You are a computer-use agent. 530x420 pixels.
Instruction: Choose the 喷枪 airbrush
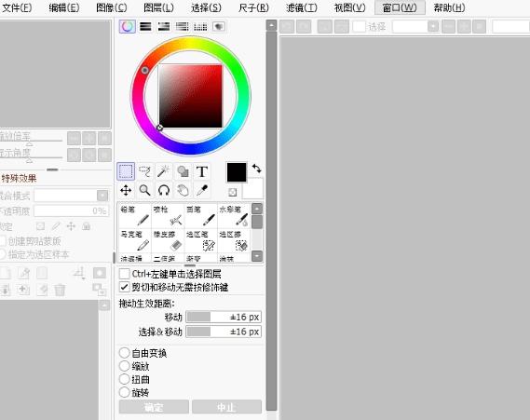click(x=168, y=215)
